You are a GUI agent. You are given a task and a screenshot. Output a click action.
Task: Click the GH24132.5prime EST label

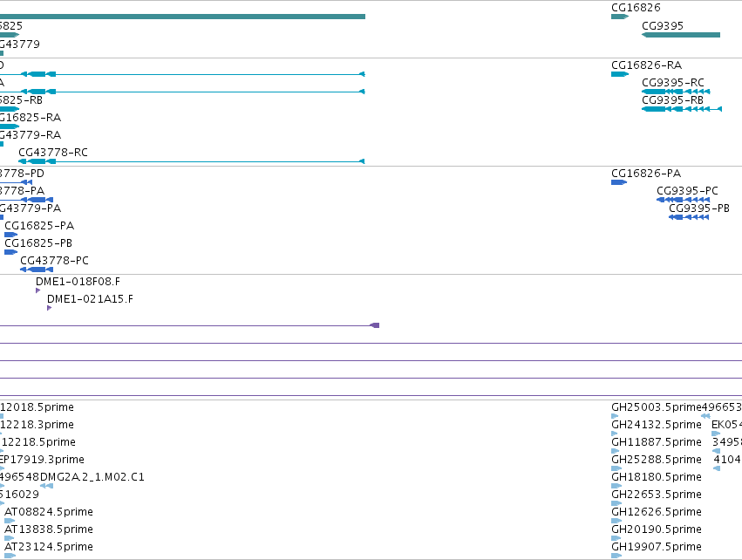[x=657, y=425]
